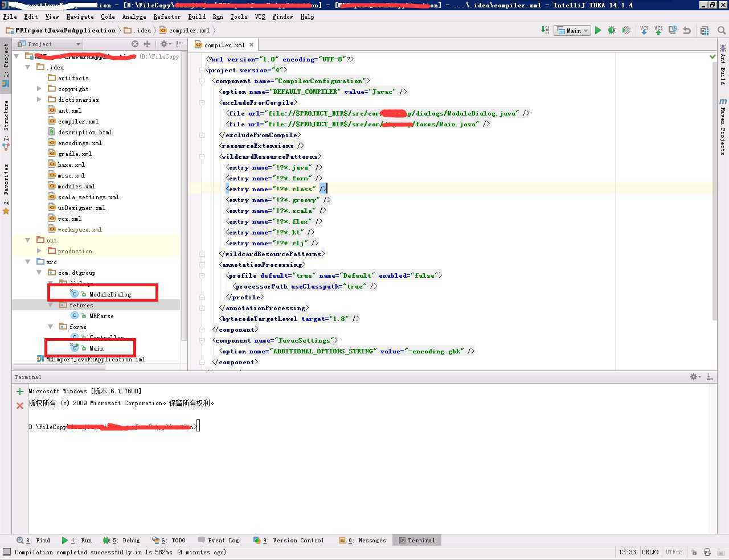Collapse the src folder
Viewport: 729px width, 560px height.
27,262
